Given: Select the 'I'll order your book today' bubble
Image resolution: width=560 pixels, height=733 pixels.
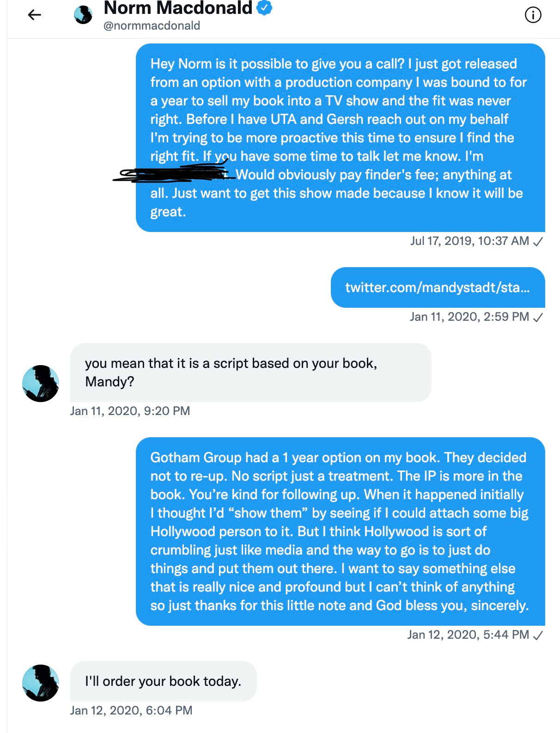Looking at the screenshot, I should click(x=163, y=681).
